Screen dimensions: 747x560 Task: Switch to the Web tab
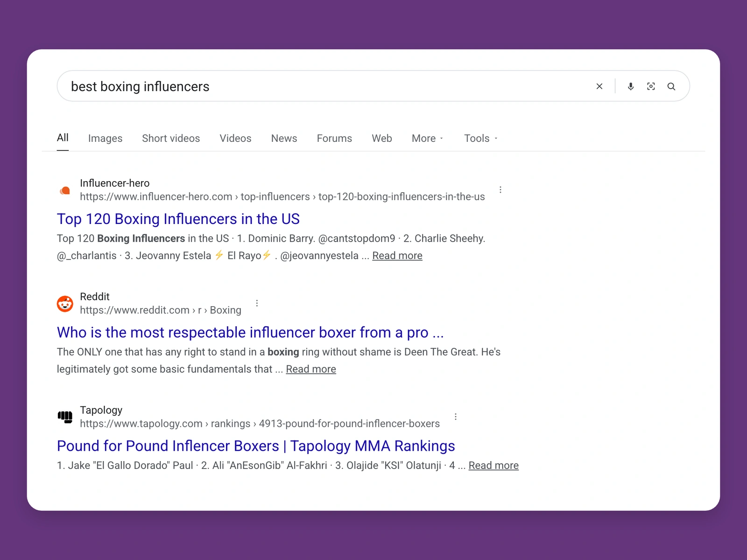[x=382, y=139]
